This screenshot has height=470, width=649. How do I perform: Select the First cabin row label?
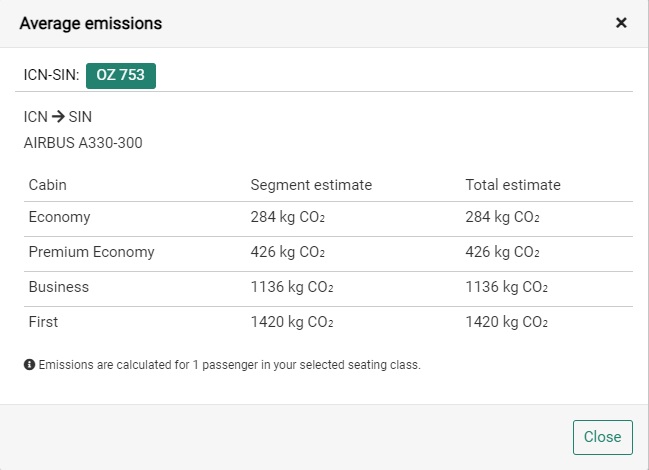click(43, 322)
